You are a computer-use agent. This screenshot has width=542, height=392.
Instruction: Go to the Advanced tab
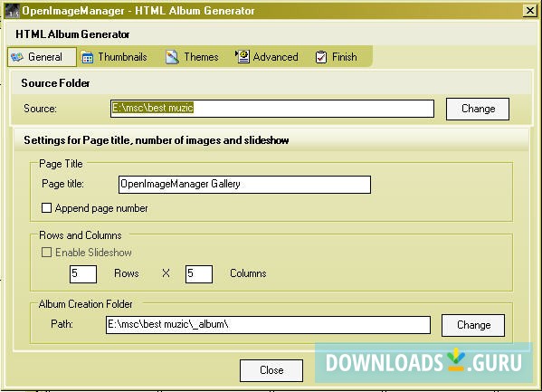point(267,57)
